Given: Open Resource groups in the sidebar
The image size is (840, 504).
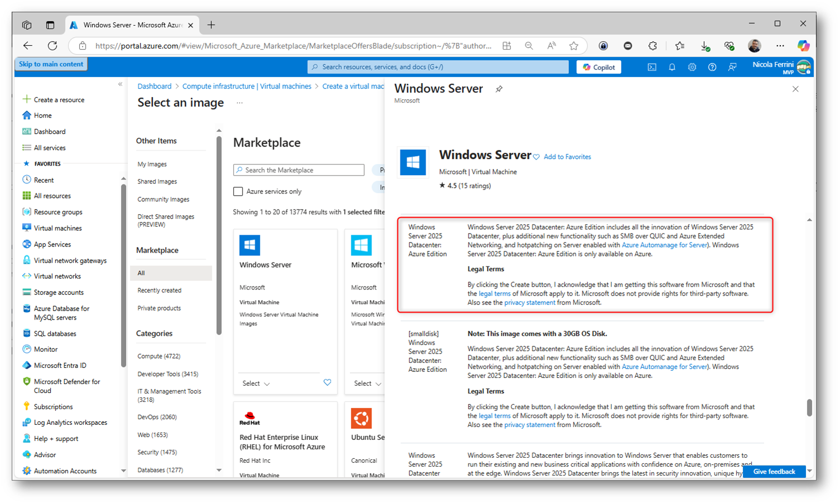Looking at the screenshot, I should [57, 212].
